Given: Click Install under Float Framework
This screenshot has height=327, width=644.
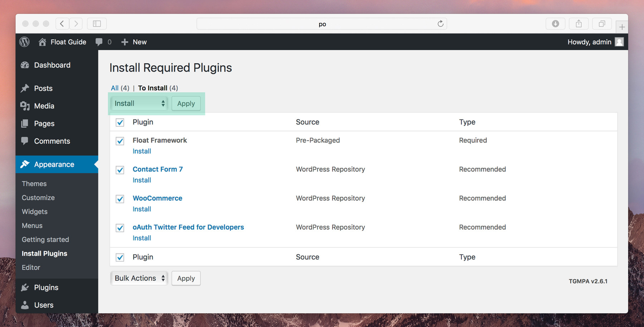Looking at the screenshot, I should pos(142,151).
